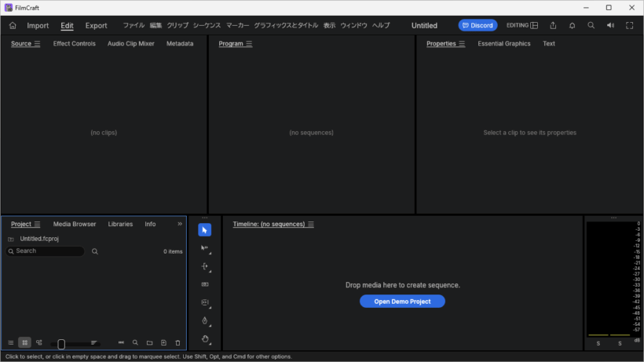Click the trash delete icon in Project panel
The height and width of the screenshot is (362, 644).
(177, 342)
